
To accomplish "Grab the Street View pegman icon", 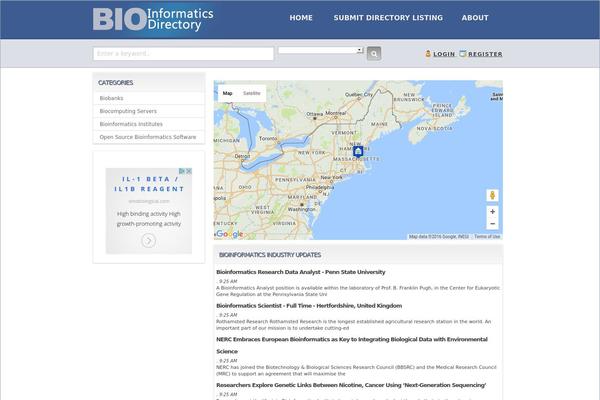I will tap(492, 195).
